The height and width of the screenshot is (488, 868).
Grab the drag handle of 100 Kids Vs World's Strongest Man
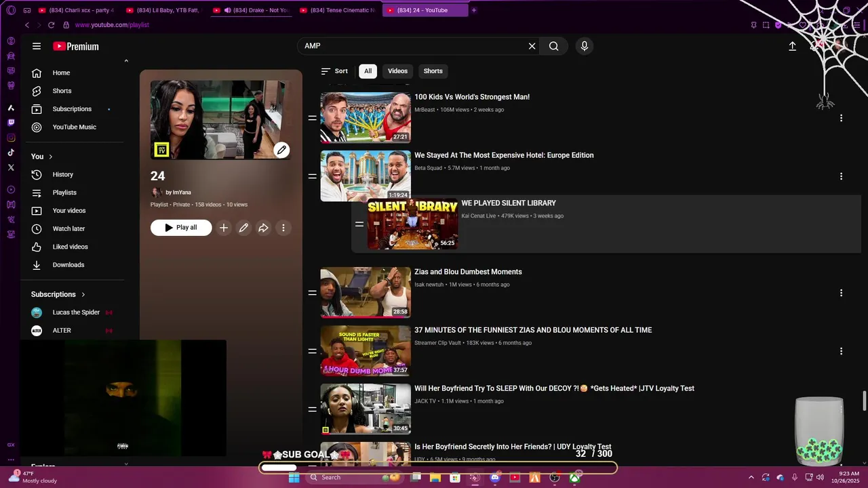[312, 118]
